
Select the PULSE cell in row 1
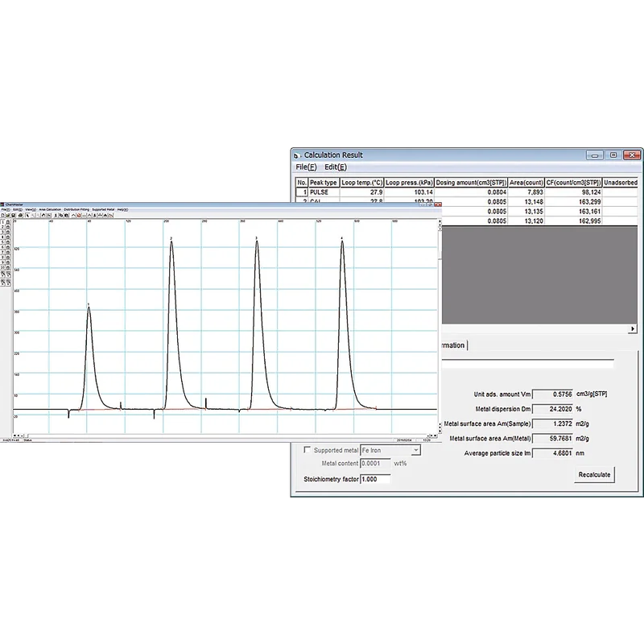[x=324, y=192]
